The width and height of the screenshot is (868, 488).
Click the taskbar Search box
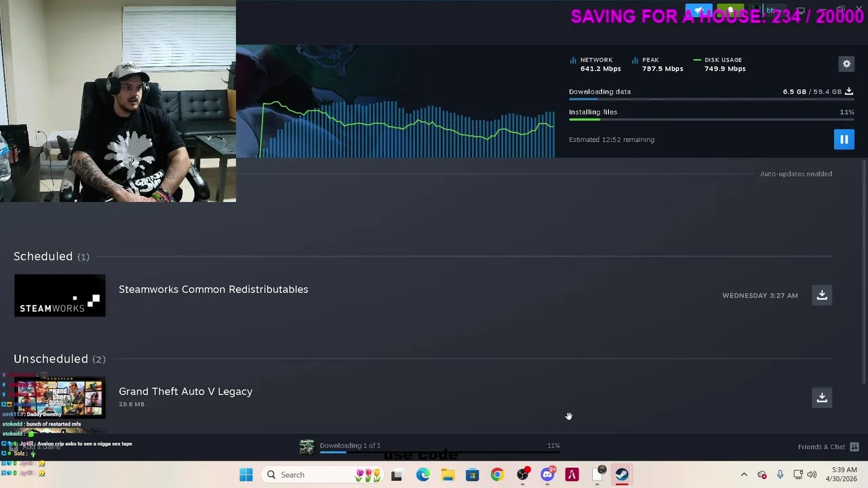[x=322, y=474]
